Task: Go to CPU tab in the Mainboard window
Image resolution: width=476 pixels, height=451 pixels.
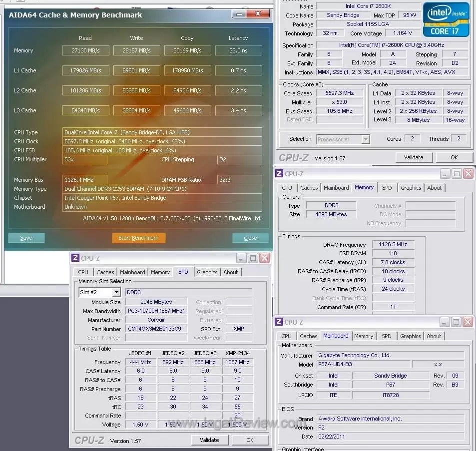Action: [x=286, y=336]
